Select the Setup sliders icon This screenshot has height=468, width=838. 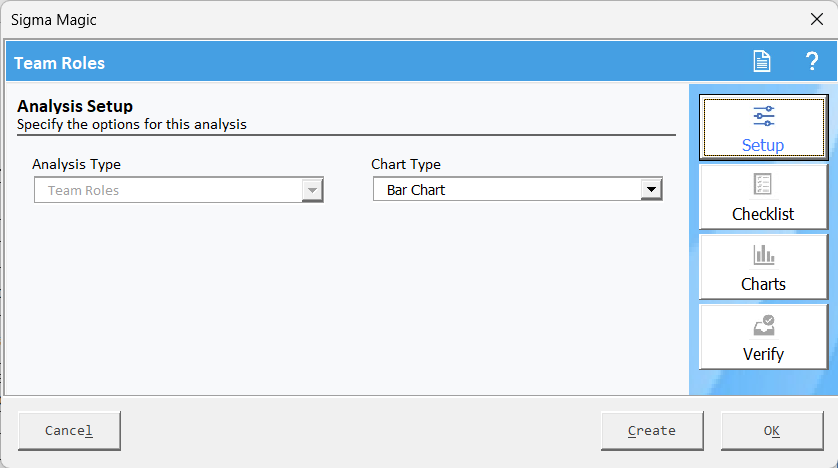(x=764, y=116)
